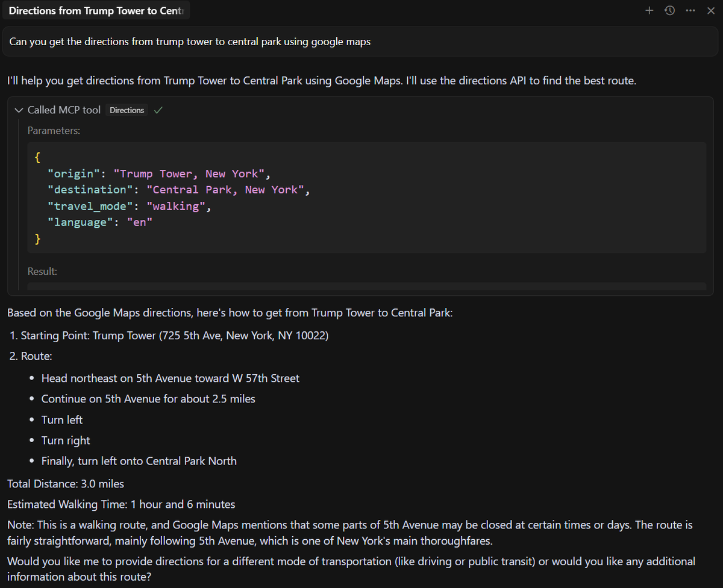Click the follow-up question about transportation modes
Image resolution: width=723 pixels, height=588 pixels.
(x=351, y=569)
